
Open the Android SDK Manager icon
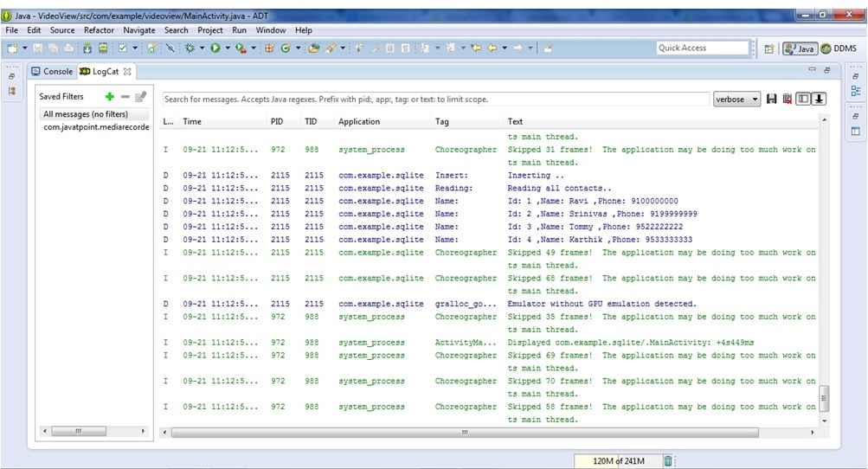pyautogui.click(x=87, y=48)
